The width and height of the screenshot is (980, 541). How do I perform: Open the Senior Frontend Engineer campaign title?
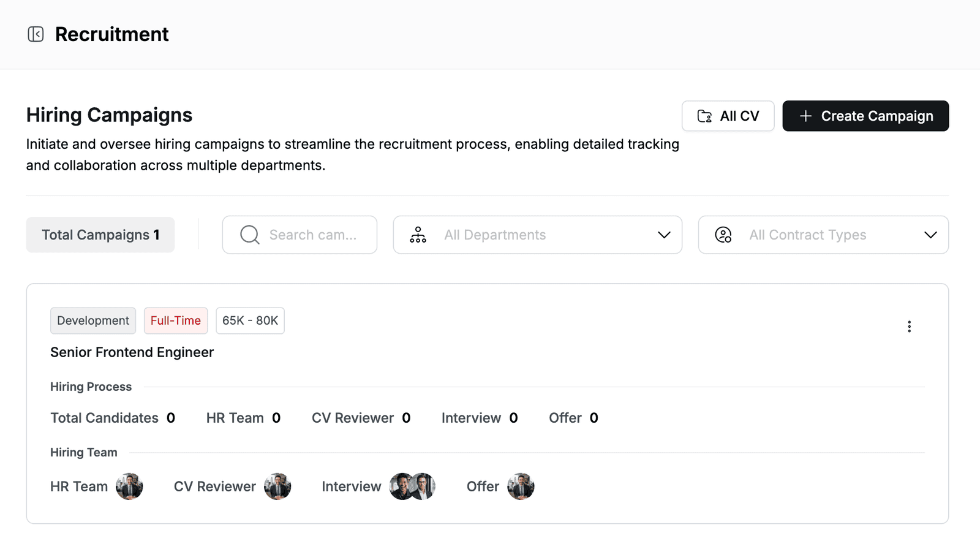(132, 352)
